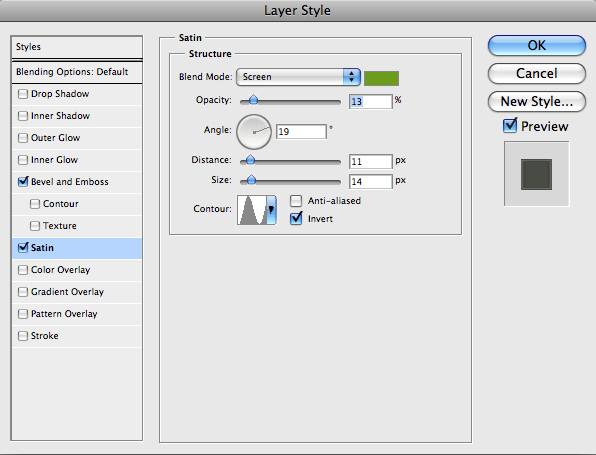Click the Satin contour curve thumbnail
The height and width of the screenshot is (455, 596).
click(x=252, y=210)
